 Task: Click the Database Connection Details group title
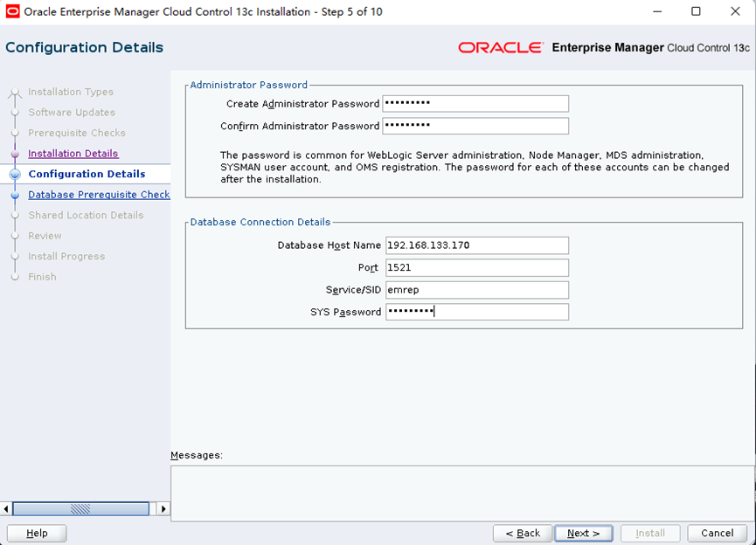pyautogui.click(x=260, y=222)
